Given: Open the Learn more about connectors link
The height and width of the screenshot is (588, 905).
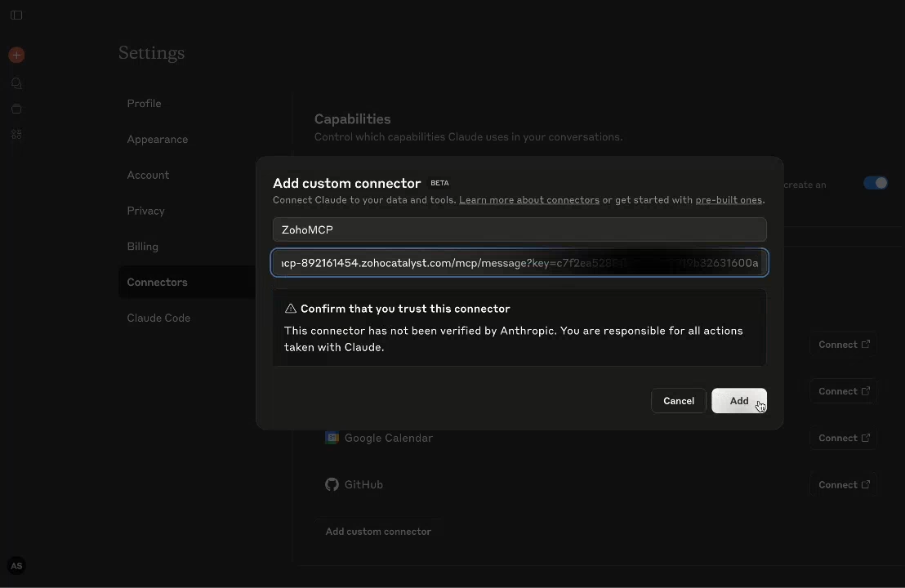Looking at the screenshot, I should pyautogui.click(x=529, y=199).
